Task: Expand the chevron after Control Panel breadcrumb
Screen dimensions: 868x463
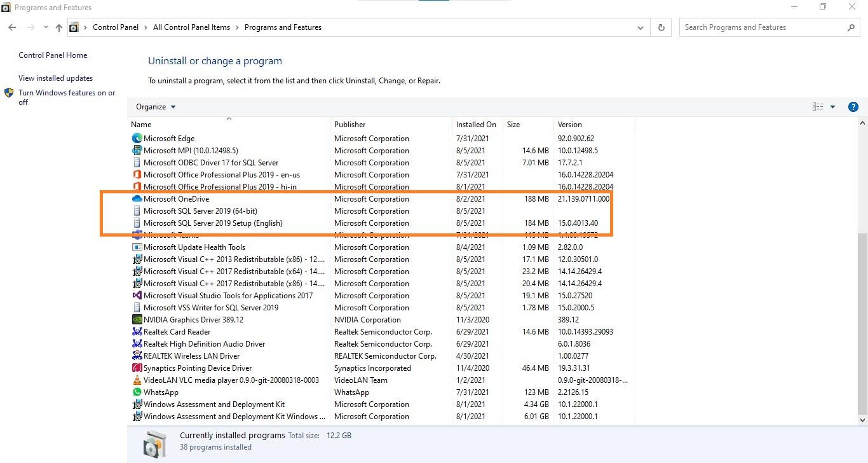Action: pyautogui.click(x=146, y=27)
